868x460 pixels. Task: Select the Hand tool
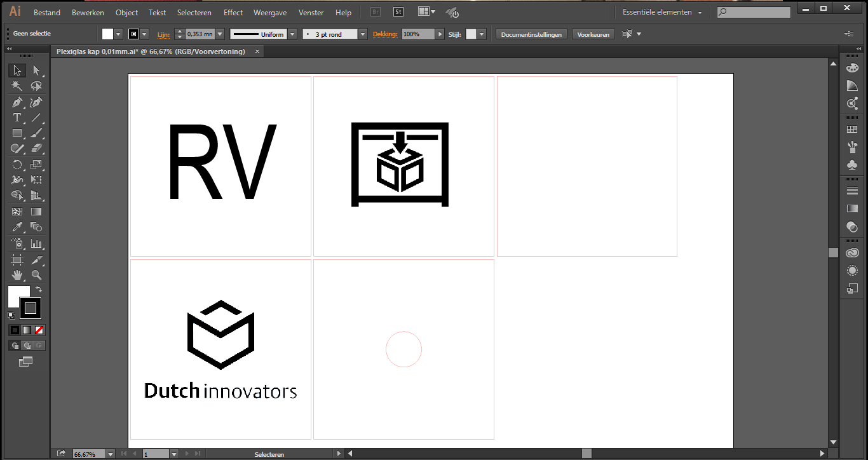point(17,275)
